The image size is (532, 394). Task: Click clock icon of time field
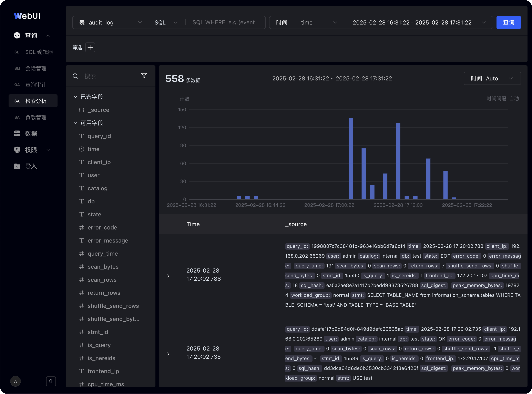point(81,149)
